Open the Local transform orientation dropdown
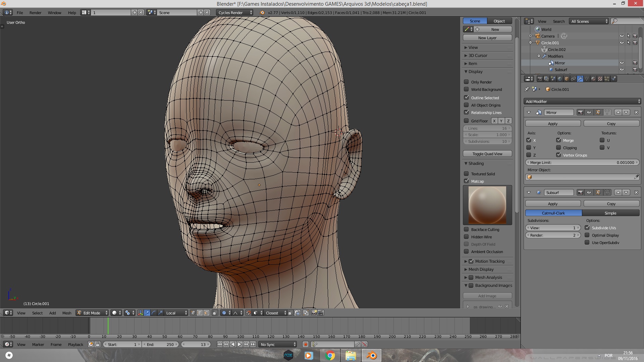Image resolution: width=644 pixels, height=362 pixels. (x=176, y=313)
